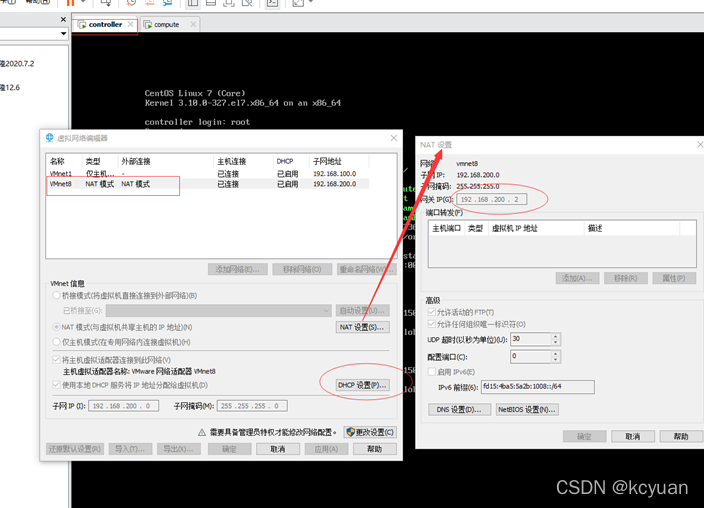Select the VMnet1 network row
The width and height of the screenshot is (704, 508).
(x=209, y=173)
